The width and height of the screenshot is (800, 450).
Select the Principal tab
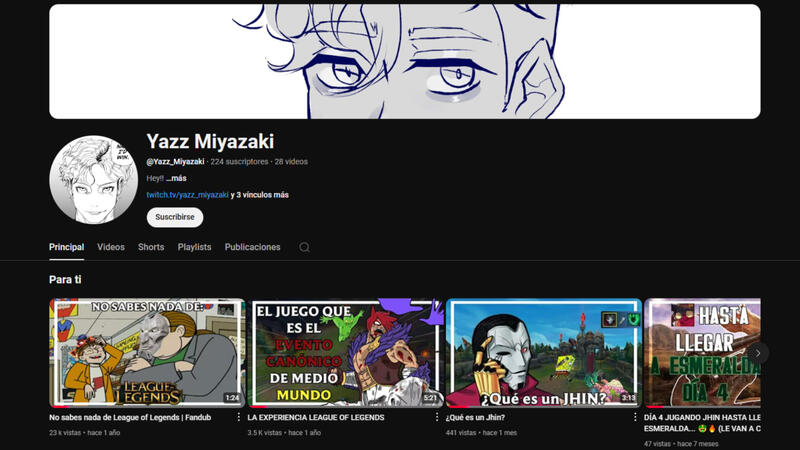tap(66, 247)
